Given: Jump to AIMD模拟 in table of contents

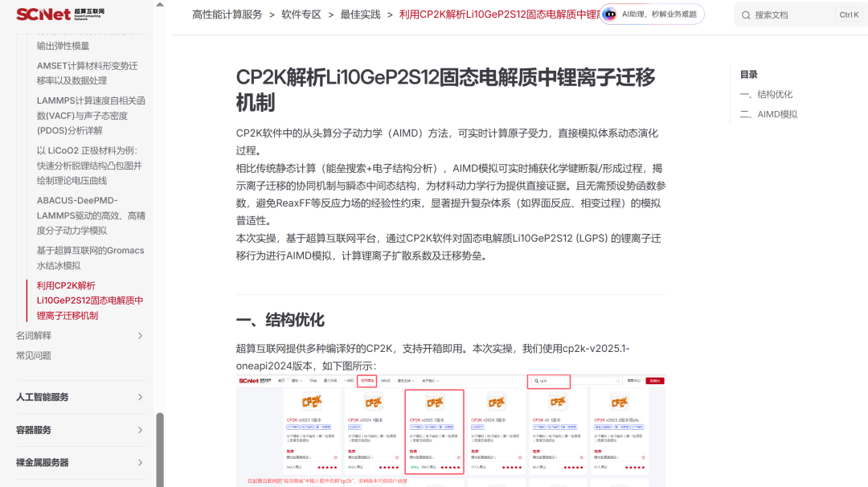Looking at the screenshot, I should [x=768, y=114].
